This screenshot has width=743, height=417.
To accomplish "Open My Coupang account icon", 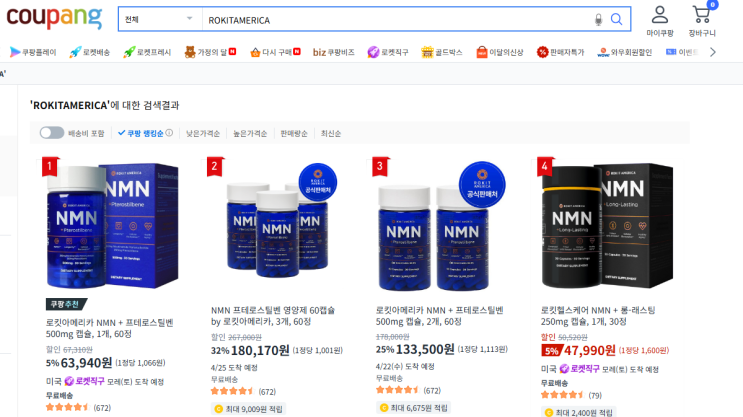I will point(660,21).
